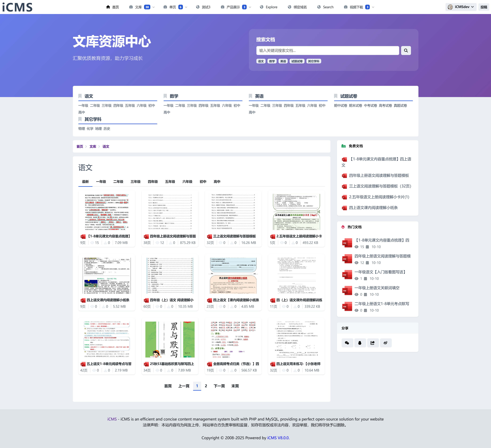Image resolution: width=491 pixels, height=448 pixels.
Task: Switch to the 初中 tab
Action: (203, 182)
